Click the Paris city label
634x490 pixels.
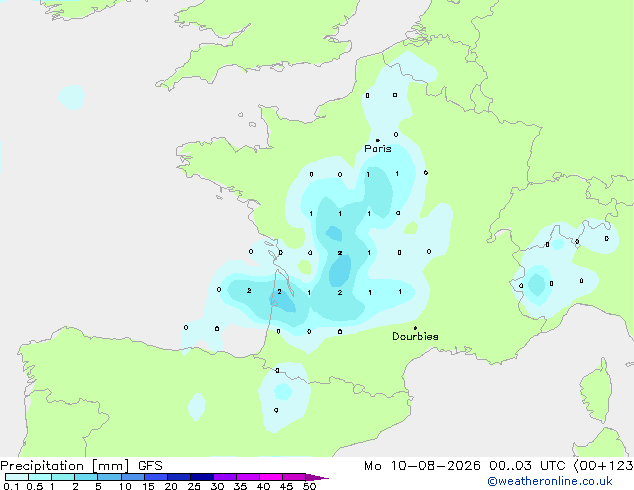click(x=378, y=149)
